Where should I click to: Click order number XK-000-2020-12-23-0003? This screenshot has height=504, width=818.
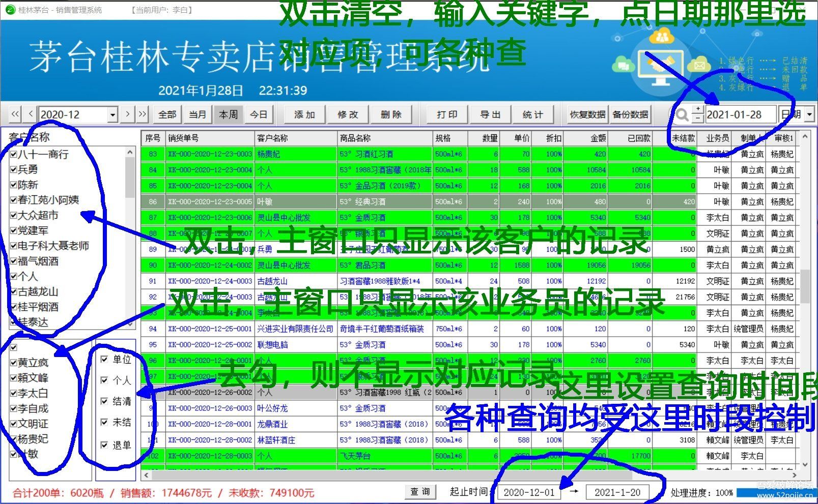click(210, 154)
